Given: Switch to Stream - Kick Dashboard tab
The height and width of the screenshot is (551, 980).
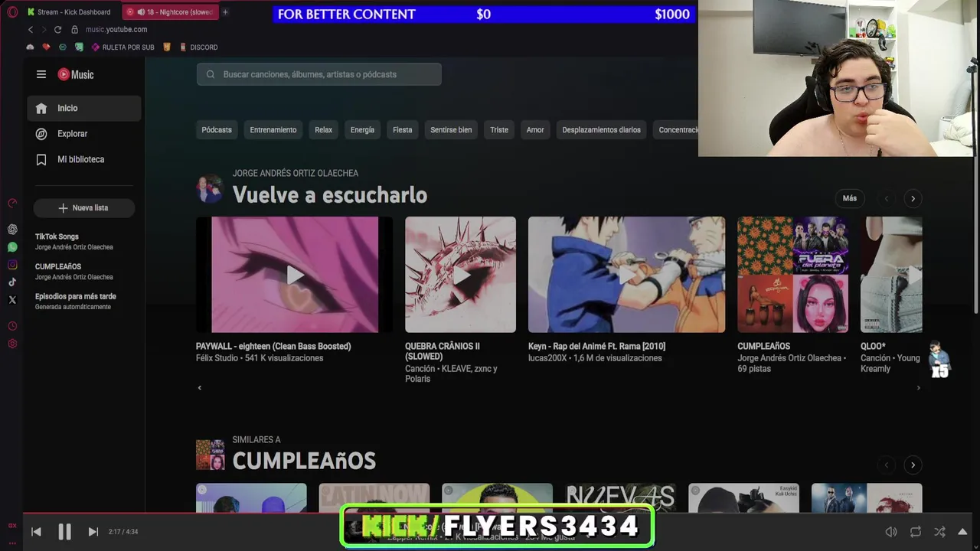Looking at the screenshot, I should 70,12.
